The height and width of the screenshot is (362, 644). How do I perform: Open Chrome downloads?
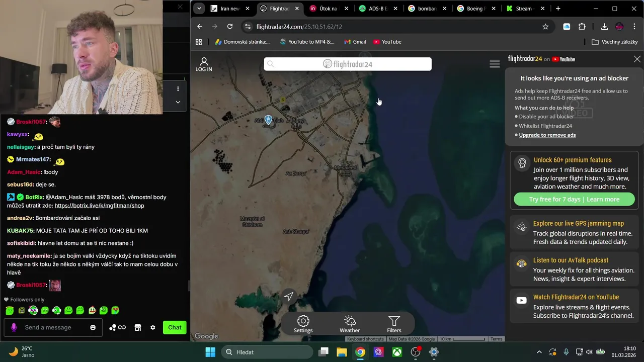(x=605, y=27)
